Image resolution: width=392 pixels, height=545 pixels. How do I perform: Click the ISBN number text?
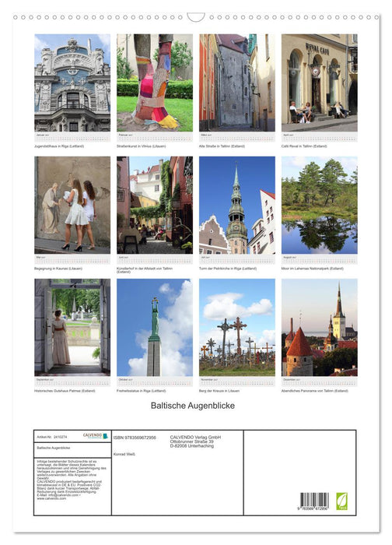coord(135,438)
